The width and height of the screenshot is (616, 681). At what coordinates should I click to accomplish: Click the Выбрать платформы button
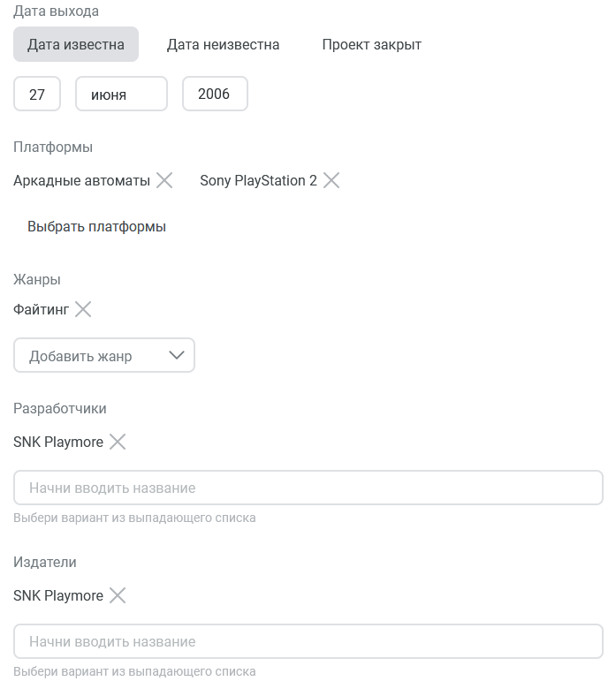(96, 226)
